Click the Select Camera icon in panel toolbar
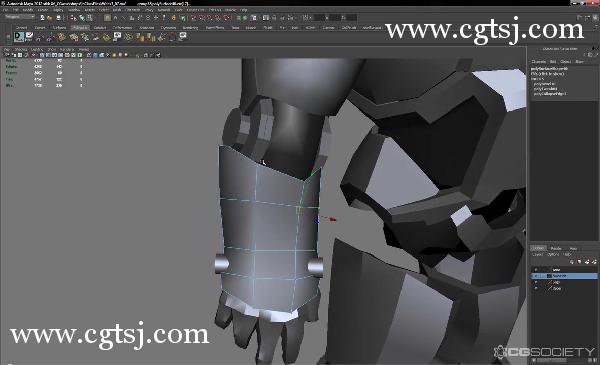This screenshot has height=365, width=600. (7, 55)
